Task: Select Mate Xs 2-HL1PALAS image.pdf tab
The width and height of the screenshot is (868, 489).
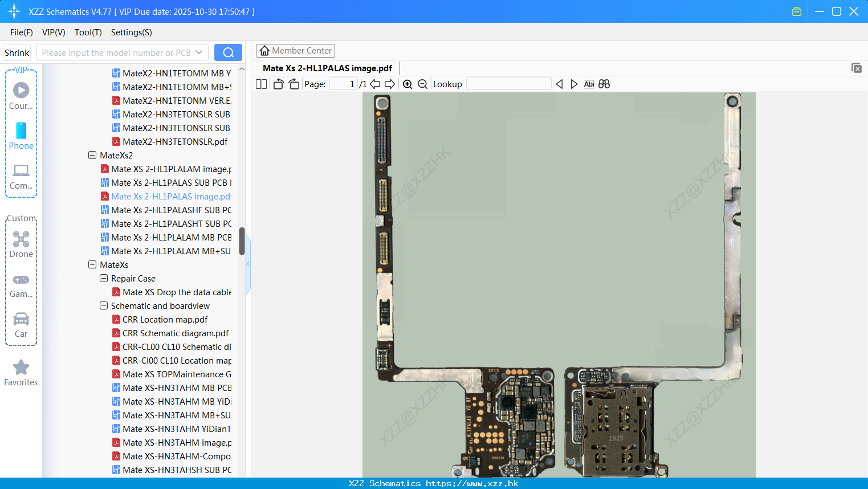Action: [327, 68]
